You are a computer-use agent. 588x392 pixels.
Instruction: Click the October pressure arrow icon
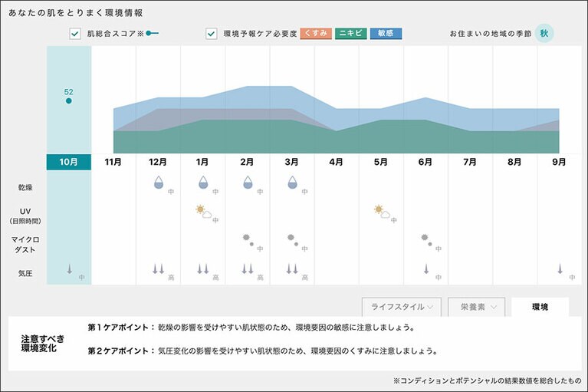click(69, 269)
